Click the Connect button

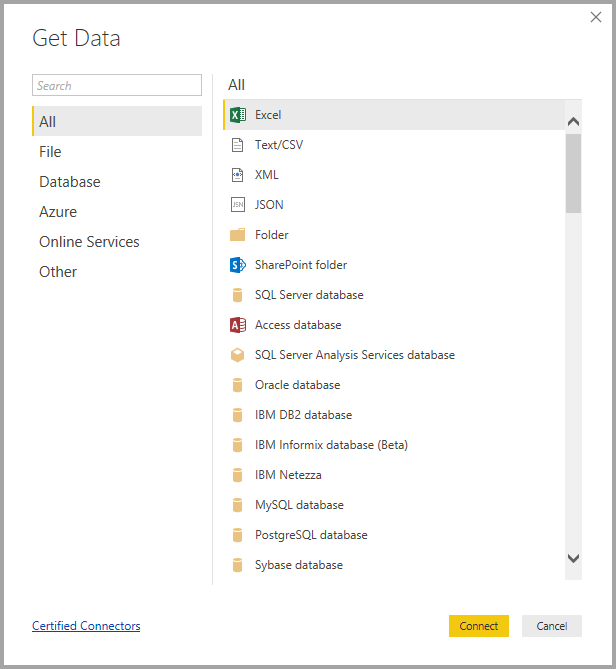click(x=479, y=626)
